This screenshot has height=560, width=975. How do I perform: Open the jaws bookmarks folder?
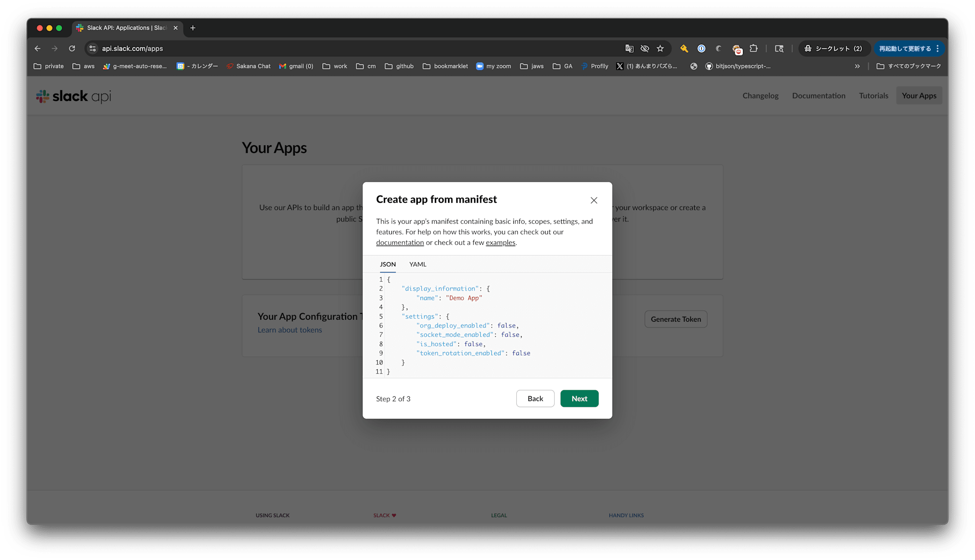(532, 66)
